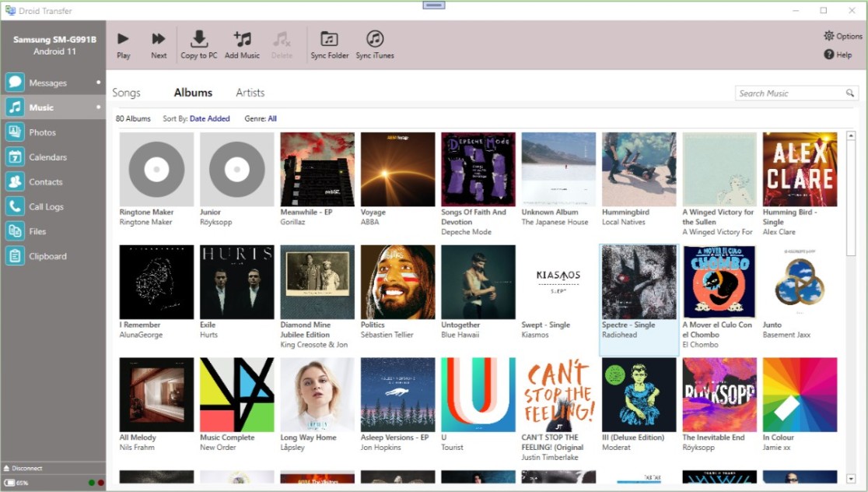Select Music sidebar section
This screenshot has height=492, width=868.
tap(53, 107)
